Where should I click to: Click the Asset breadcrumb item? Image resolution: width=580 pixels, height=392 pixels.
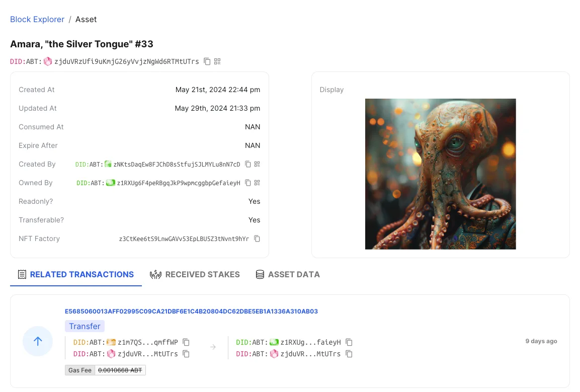tap(86, 19)
